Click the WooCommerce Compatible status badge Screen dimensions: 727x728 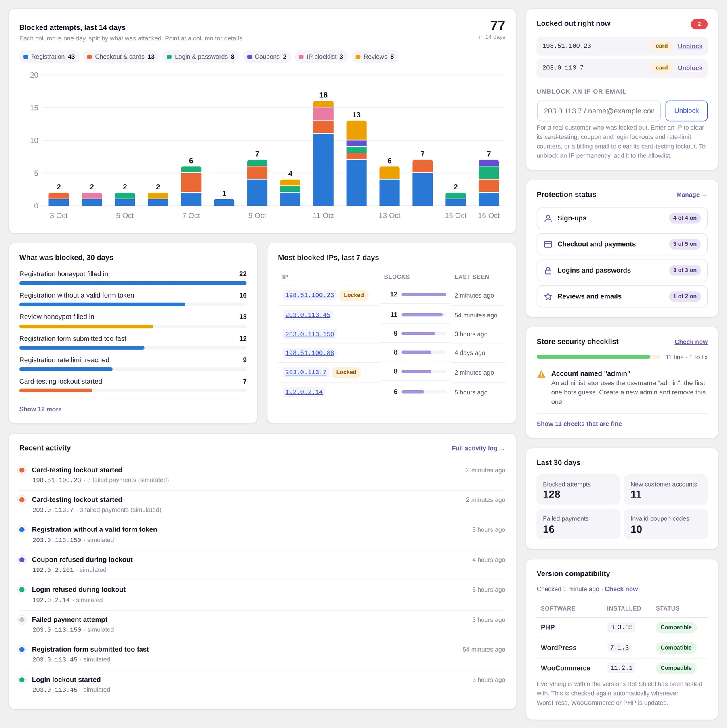[x=676, y=668]
